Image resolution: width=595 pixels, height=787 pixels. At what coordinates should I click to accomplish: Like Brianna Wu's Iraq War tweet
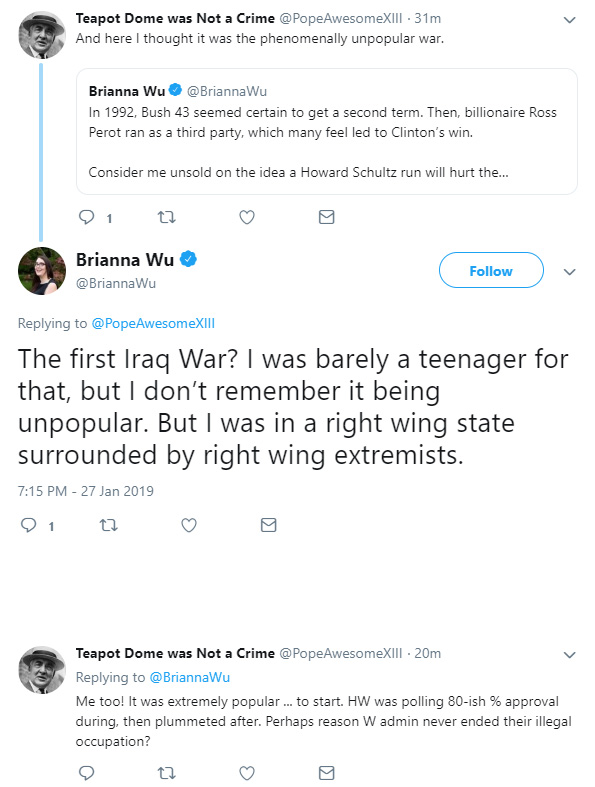point(188,526)
